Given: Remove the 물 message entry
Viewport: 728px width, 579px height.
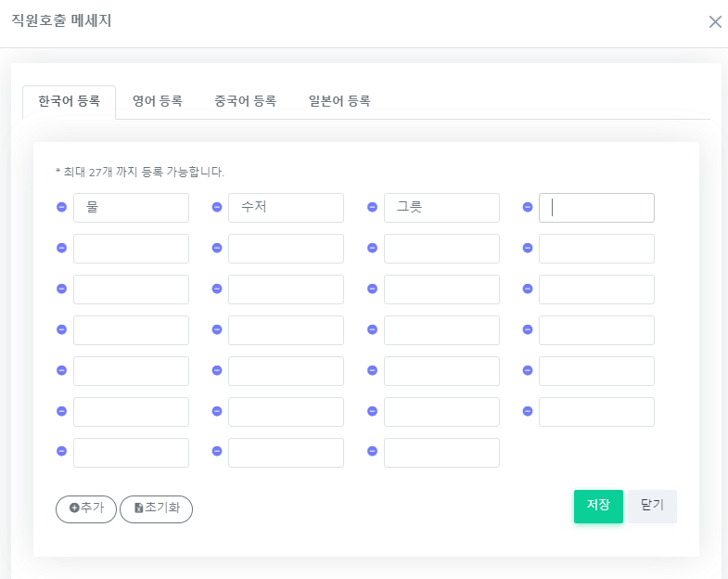Looking at the screenshot, I should [x=61, y=208].
